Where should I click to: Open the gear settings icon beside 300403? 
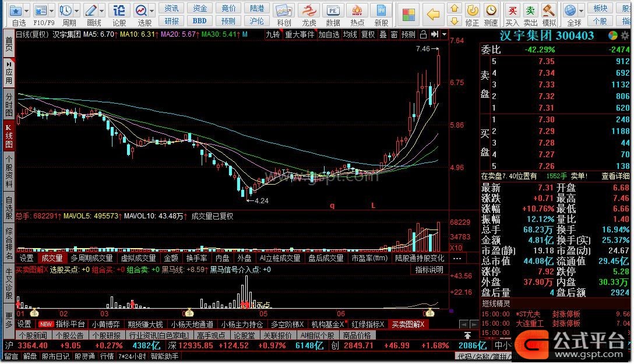[625, 36]
